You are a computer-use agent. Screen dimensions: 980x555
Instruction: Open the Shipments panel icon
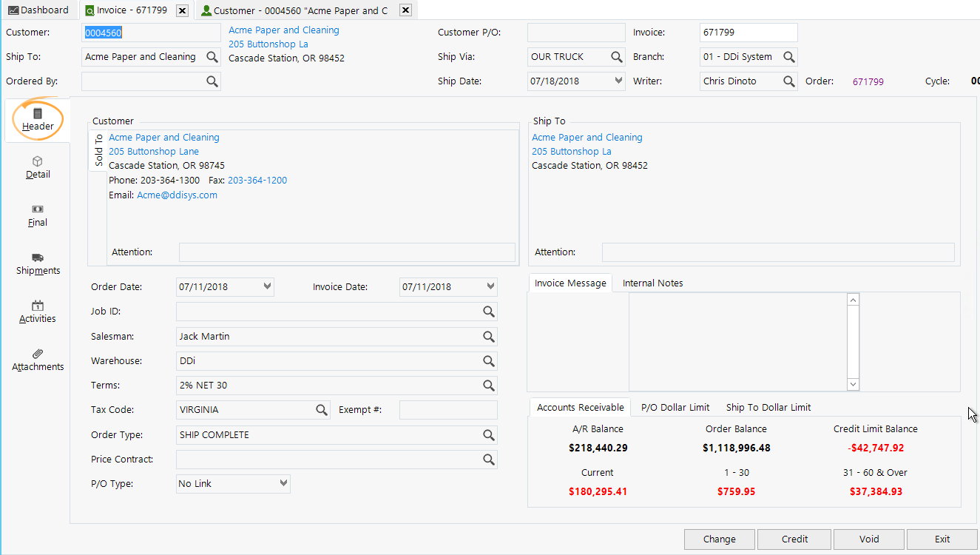click(x=37, y=264)
